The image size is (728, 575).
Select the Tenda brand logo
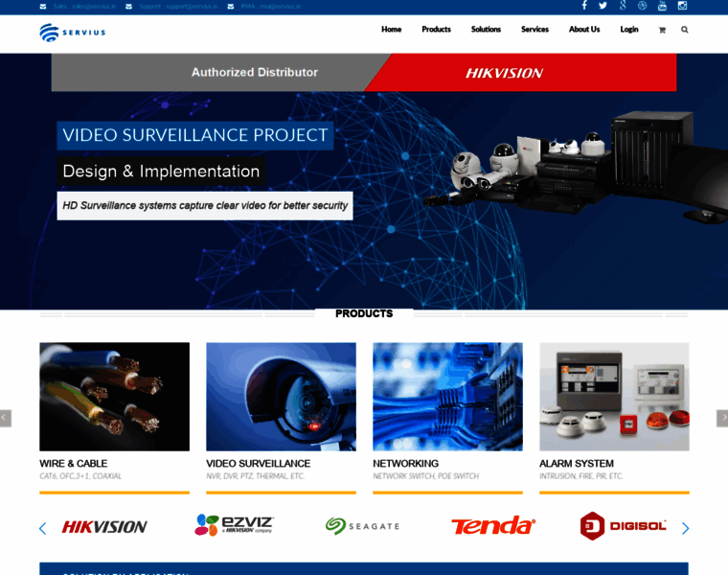click(x=493, y=526)
